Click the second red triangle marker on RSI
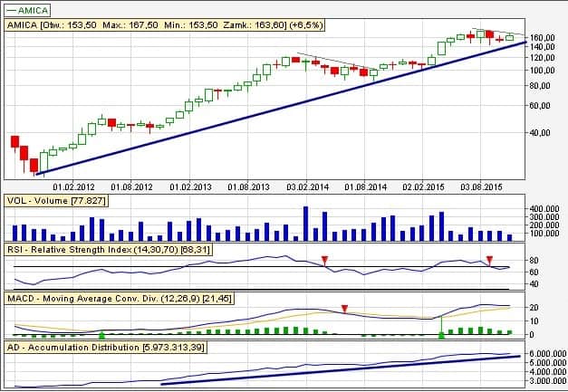This screenshot has width=568, height=392. point(489,261)
